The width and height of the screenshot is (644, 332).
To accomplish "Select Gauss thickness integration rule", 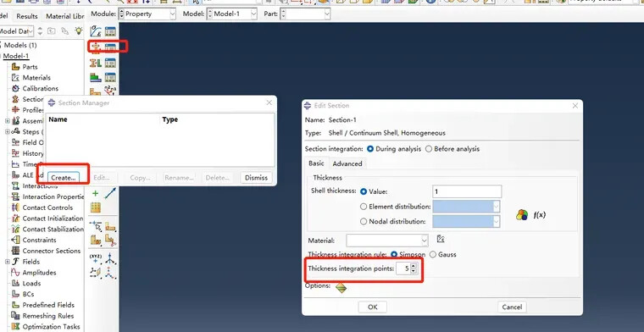I will tap(442, 254).
